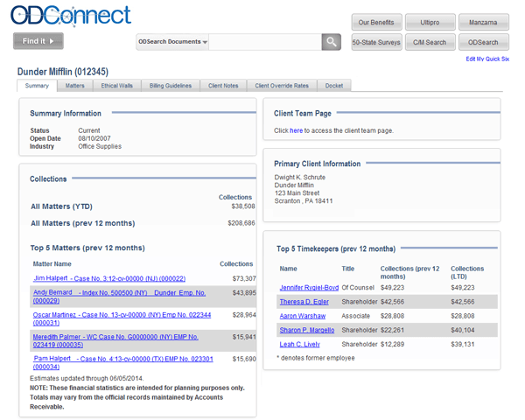Click Estimates updated through 06/05/2014 note
525x420 pixels.
[87, 379]
